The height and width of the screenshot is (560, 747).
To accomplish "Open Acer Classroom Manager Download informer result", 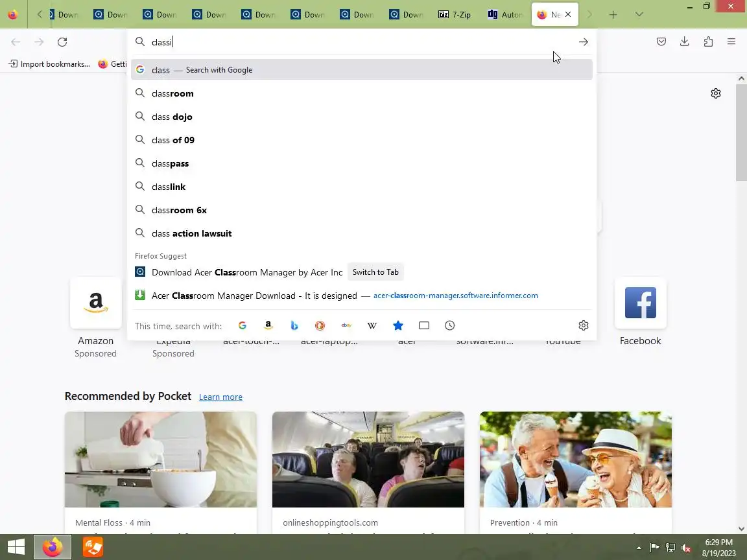I will (x=362, y=296).
